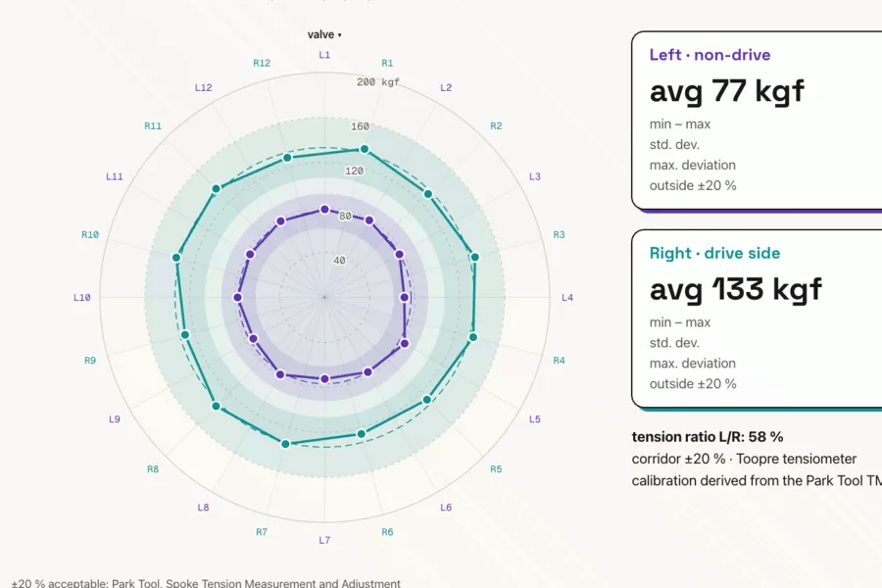Click the R4 spoke label

(x=559, y=360)
